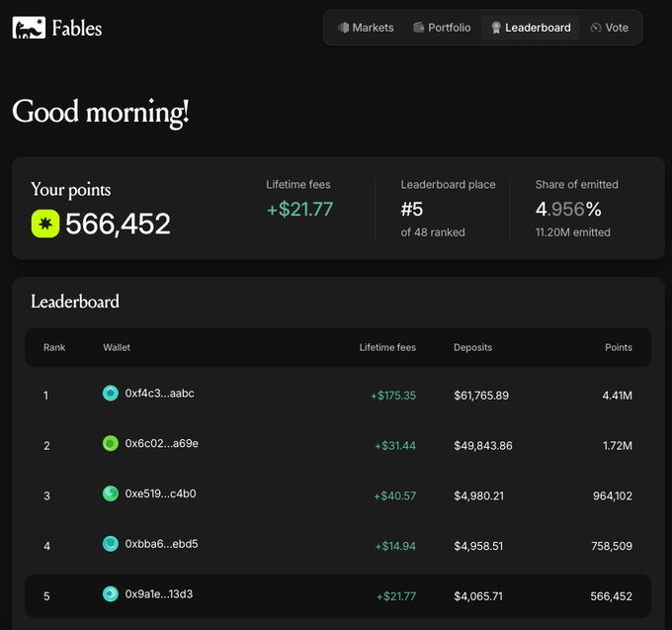Click avatar of wallet 0xbba6...ebd5
672x630 pixels.
click(x=111, y=543)
